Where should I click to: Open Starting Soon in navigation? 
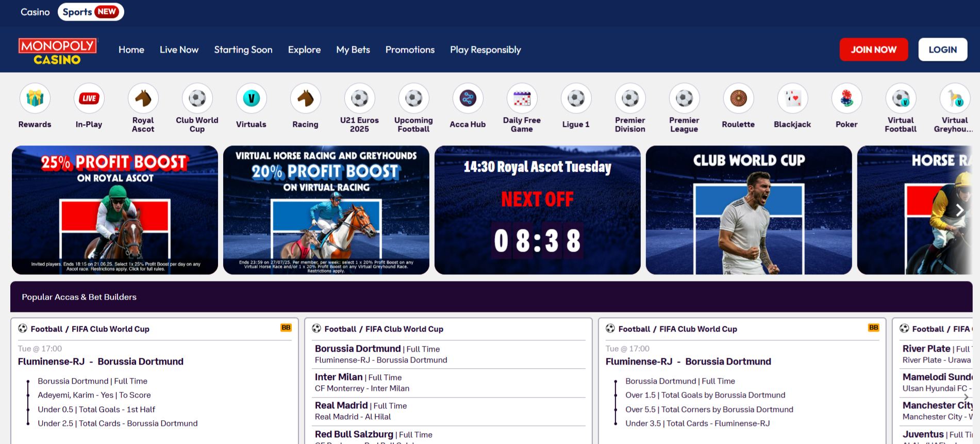(243, 50)
